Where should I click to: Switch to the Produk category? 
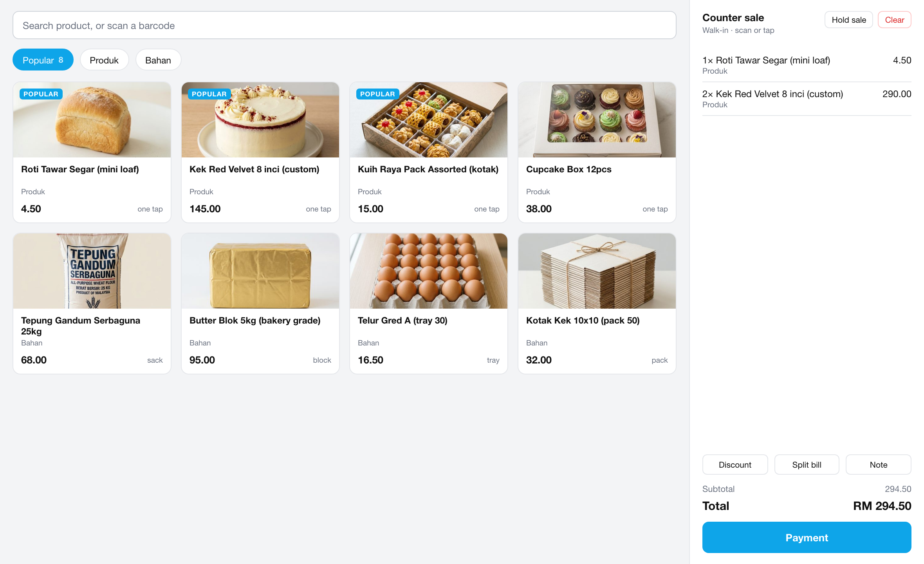pyautogui.click(x=104, y=60)
